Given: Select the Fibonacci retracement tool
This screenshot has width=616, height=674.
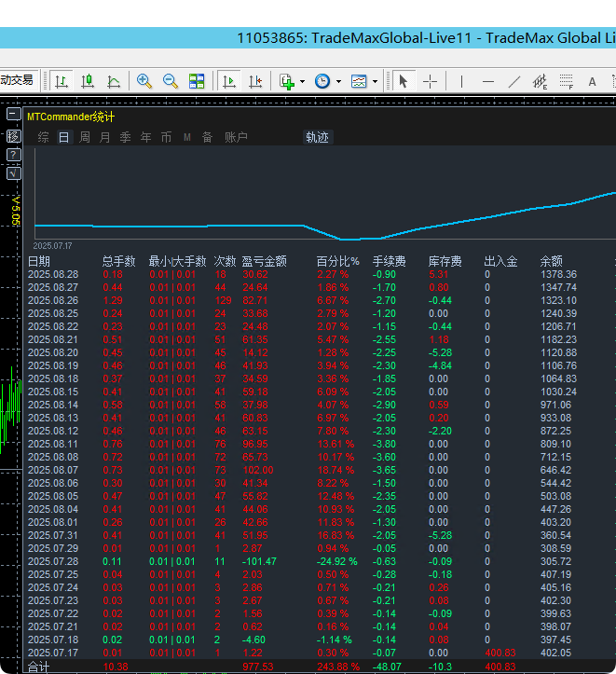Looking at the screenshot, I should (567, 81).
